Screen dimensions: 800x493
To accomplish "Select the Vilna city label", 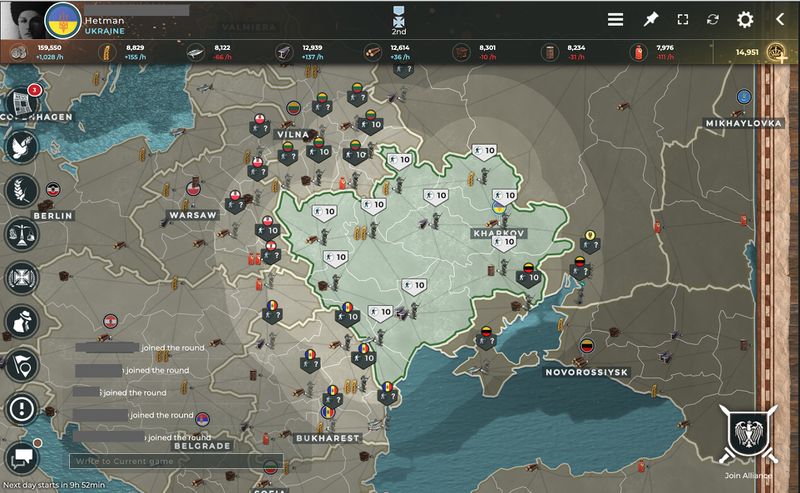I will point(293,134).
